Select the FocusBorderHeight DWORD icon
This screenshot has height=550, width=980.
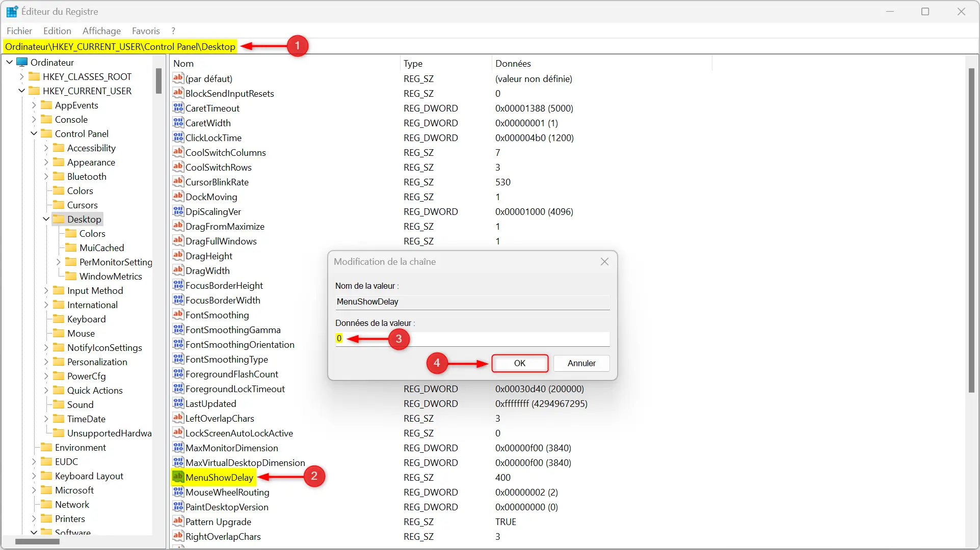pyautogui.click(x=178, y=285)
